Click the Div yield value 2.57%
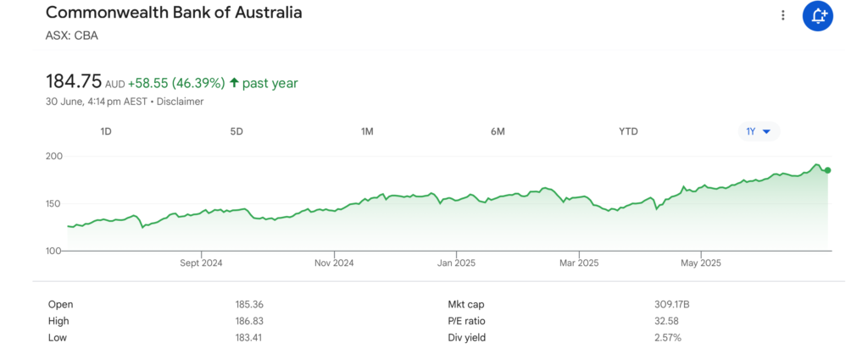Image resolution: width=868 pixels, height=354 pixels. (x=668, y=337)
